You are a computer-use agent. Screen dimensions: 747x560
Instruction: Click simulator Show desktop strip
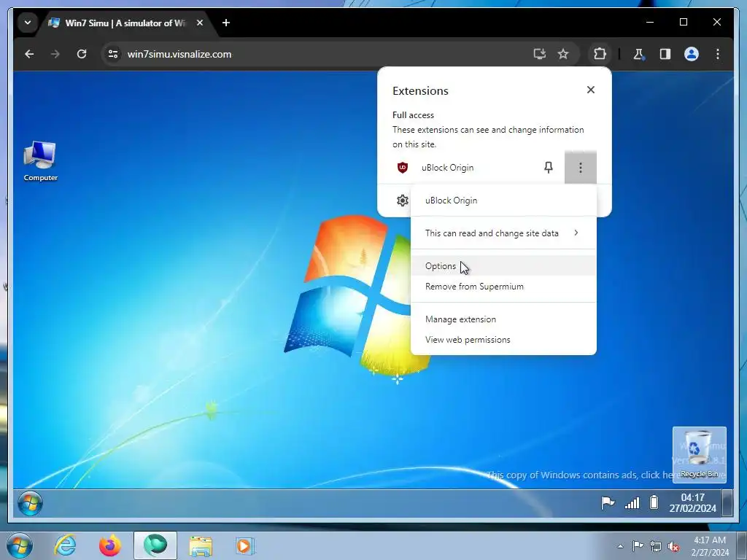click(727, 503)
